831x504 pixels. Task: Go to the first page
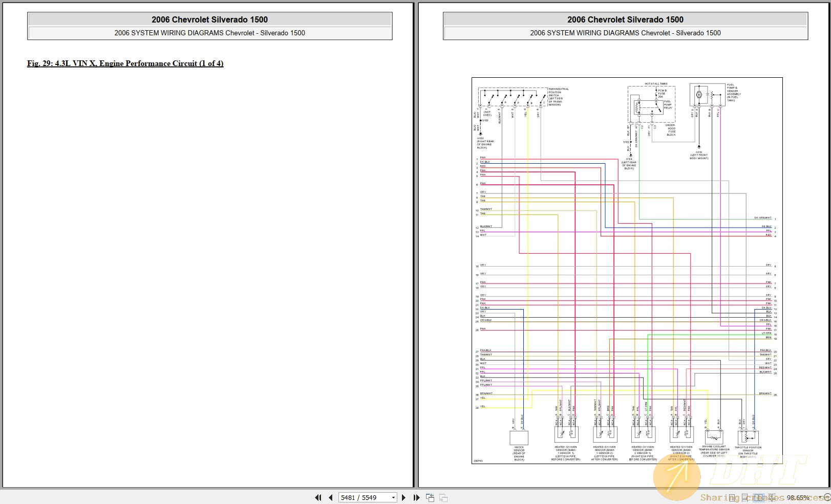(x=318, y=497)
